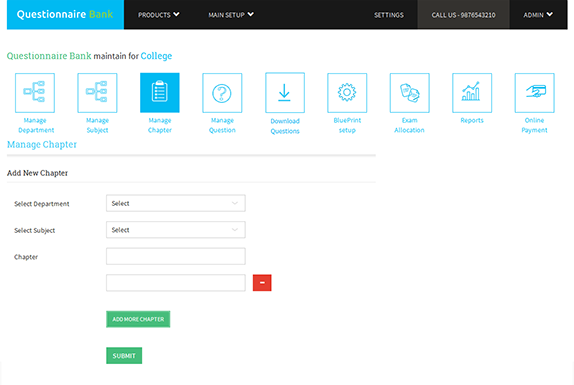The height and width of the screenshot is (385, 574).
Task: Click Call Us - 9876543210
Action: [463, 15]
